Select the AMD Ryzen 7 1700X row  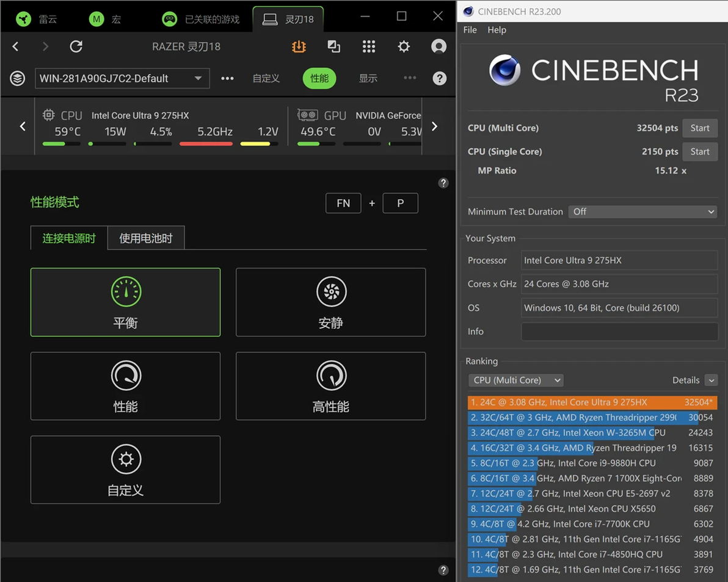592,478
